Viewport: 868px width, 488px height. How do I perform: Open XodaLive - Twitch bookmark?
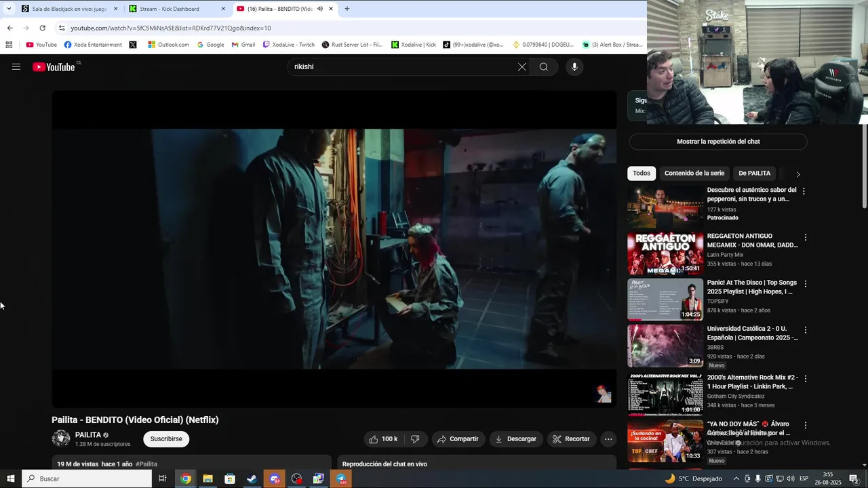click(289, 45)
